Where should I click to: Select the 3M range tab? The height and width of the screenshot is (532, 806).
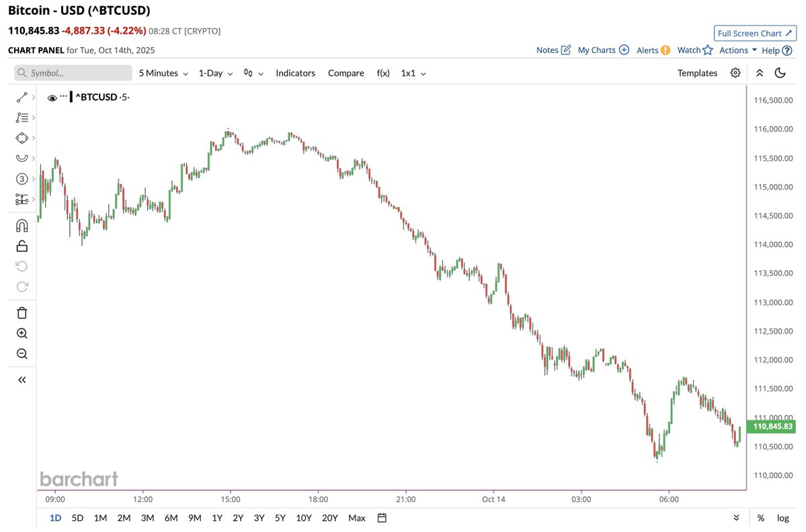(147, 518)
